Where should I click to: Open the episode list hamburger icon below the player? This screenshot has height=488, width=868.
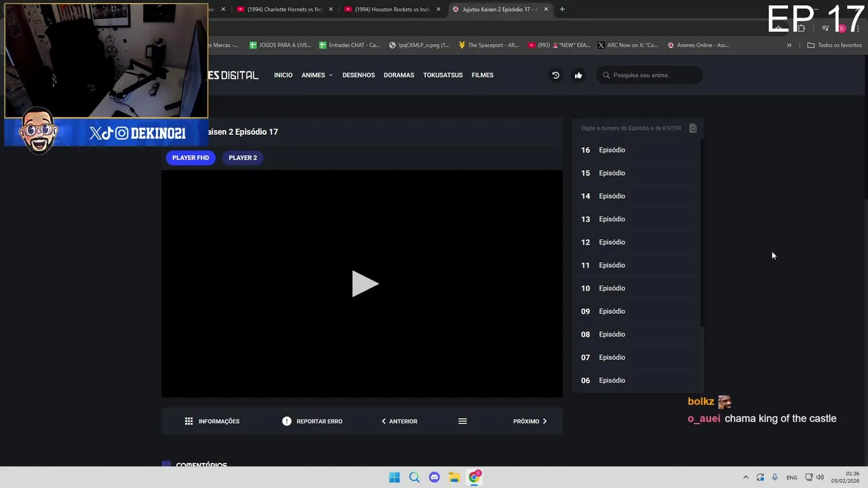point(462,422)
